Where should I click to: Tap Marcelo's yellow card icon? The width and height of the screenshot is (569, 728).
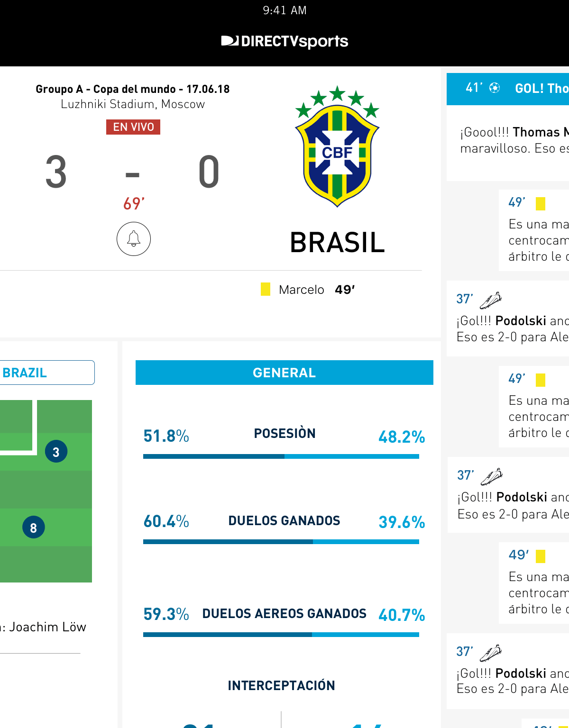pyautogui.click(x=266, y=289)
